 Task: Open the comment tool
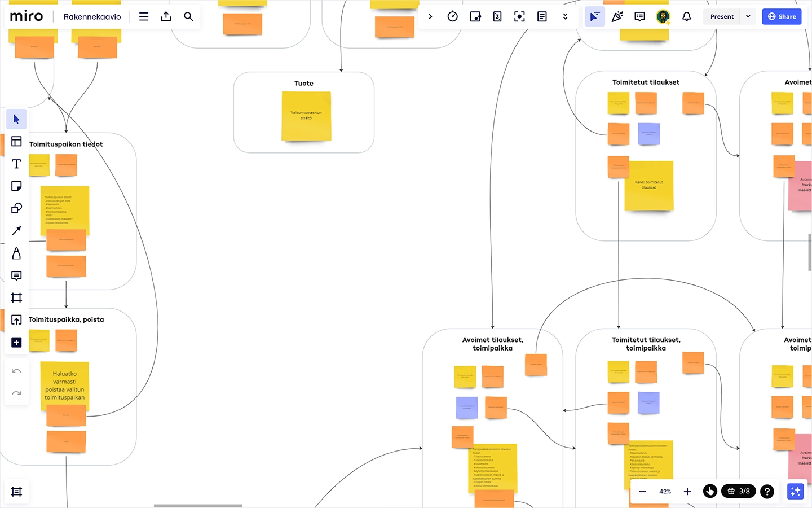(x=16, y=275)
